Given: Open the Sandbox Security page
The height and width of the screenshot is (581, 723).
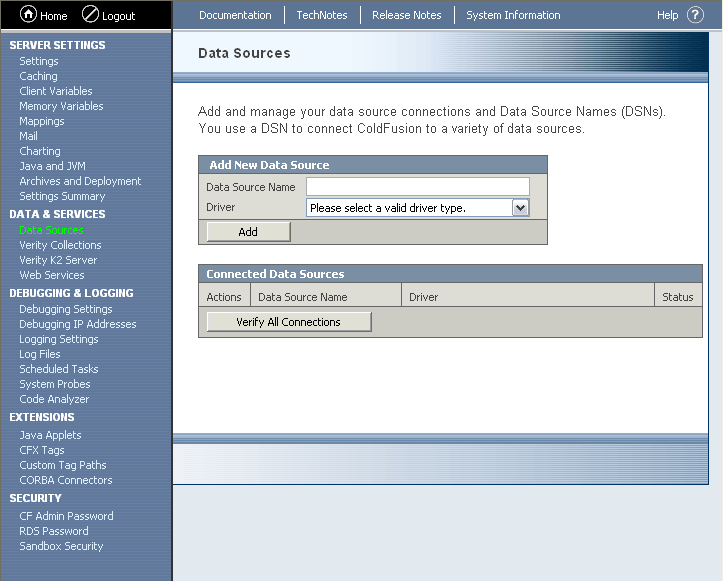Looking at the screenshot, I should [x=61, y=546].
